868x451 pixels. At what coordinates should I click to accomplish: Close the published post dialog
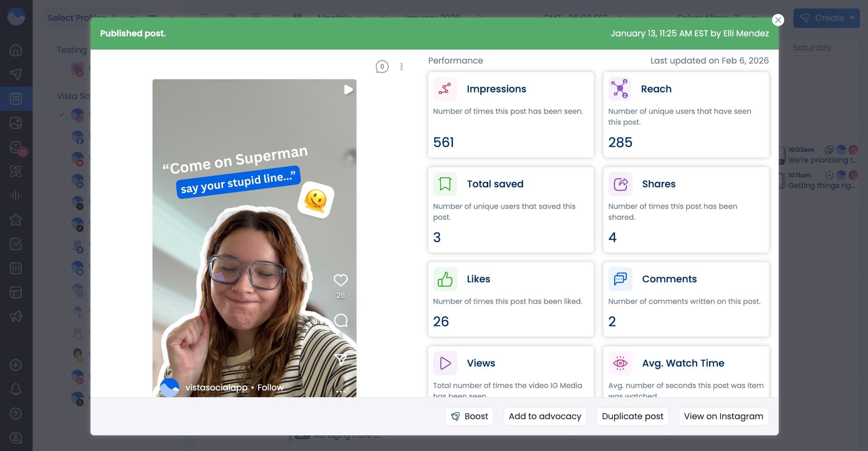point(778,20)
